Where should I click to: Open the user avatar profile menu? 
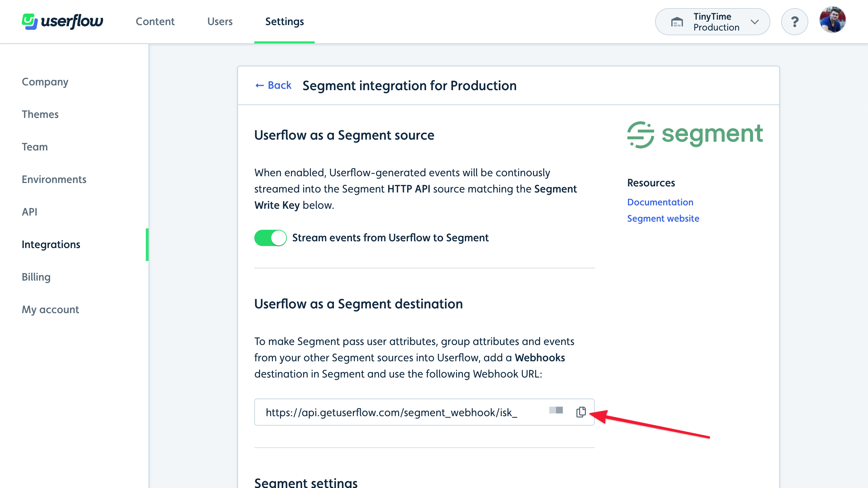(832, 20)
